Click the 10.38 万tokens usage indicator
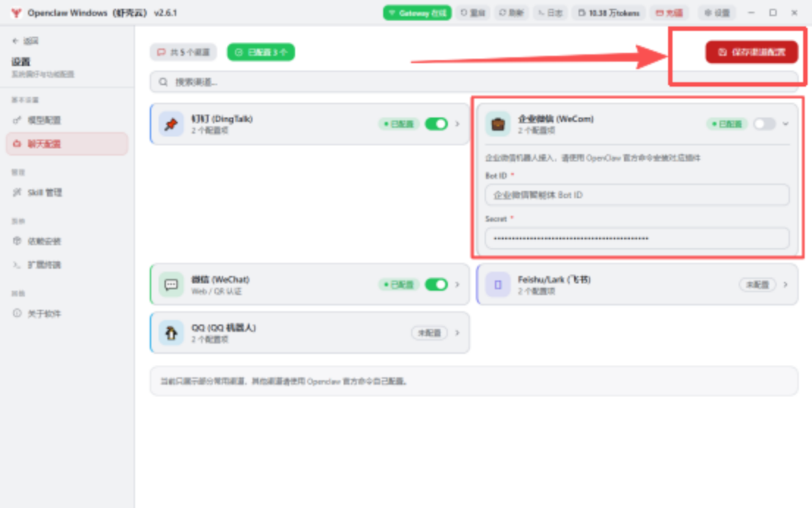This screenshot has width=812, height=508. [x=609, y=13]
